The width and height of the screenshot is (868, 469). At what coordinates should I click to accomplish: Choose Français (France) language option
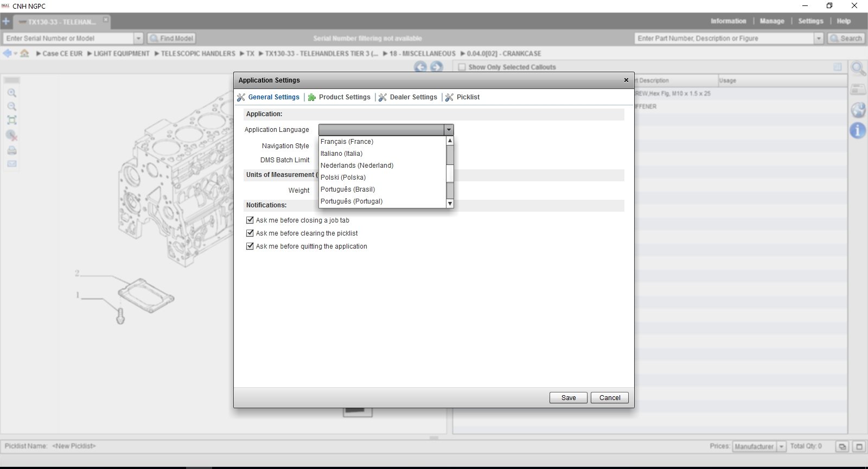point(382,141)
